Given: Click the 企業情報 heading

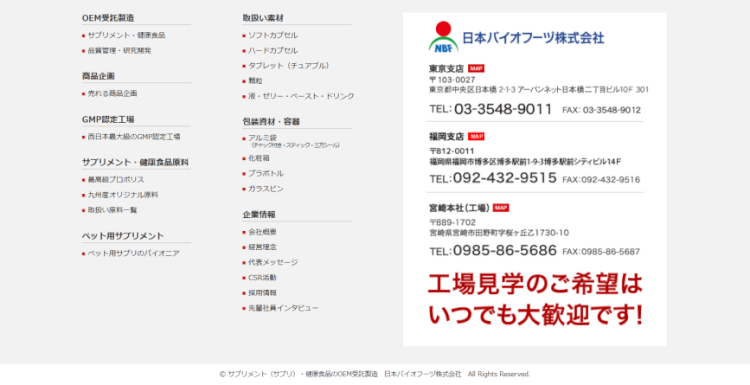Looking at the screenshot, I should click(259, 215).
